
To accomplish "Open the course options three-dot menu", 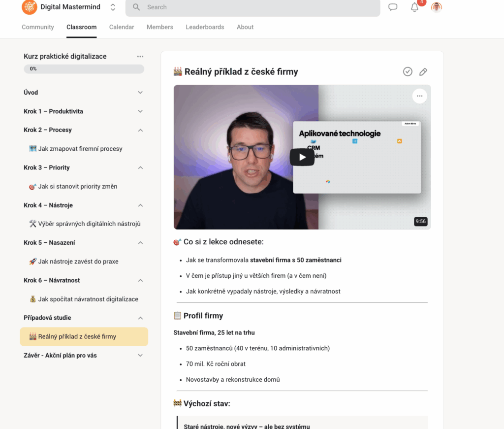I will pyautogui.click(x=140, y=56).
